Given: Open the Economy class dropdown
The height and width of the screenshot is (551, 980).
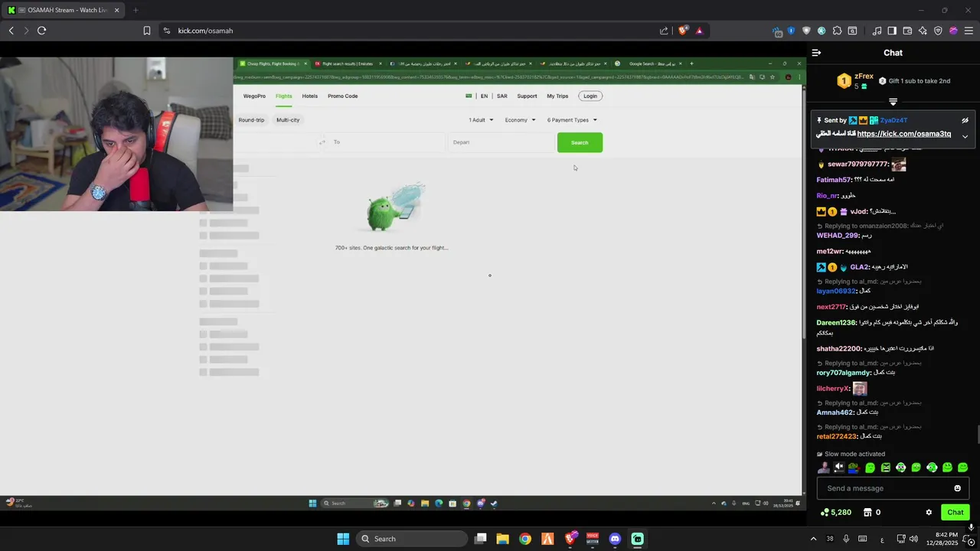Looking at the screenshot, I should [520, 120].
